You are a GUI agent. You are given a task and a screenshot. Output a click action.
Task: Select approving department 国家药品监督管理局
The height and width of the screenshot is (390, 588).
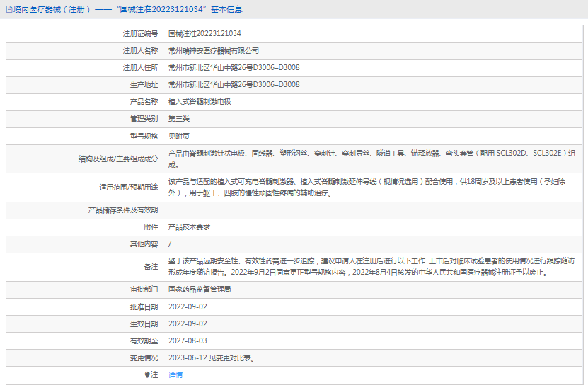[200, 289]
